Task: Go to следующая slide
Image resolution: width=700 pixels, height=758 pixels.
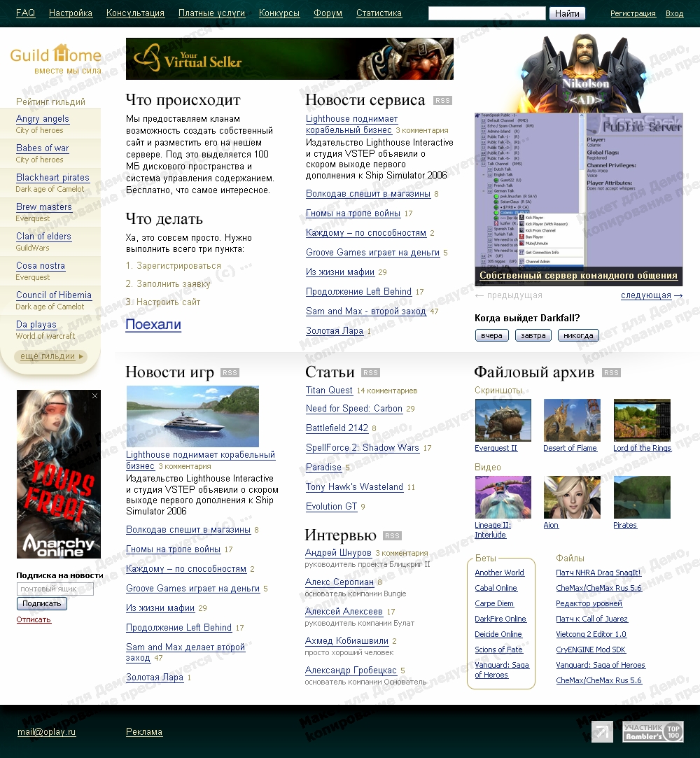Action: click(x=652, y=295)
